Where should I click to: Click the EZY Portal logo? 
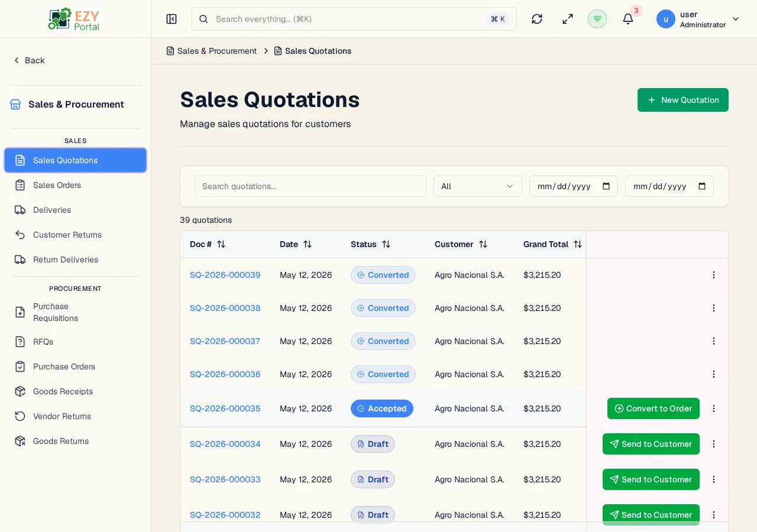[75, 19]
